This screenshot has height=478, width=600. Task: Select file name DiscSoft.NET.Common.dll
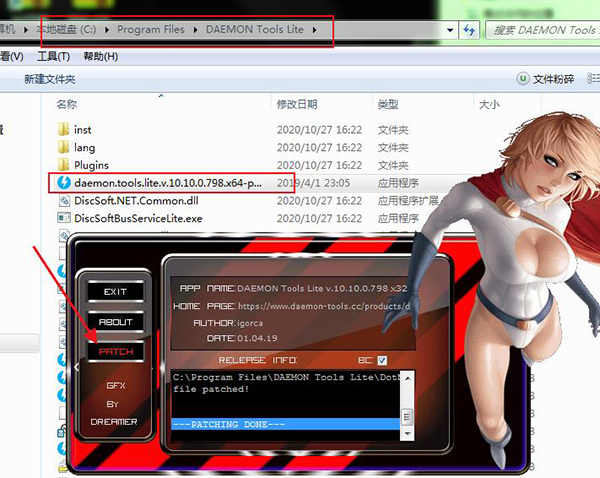(x=136, y=201)
